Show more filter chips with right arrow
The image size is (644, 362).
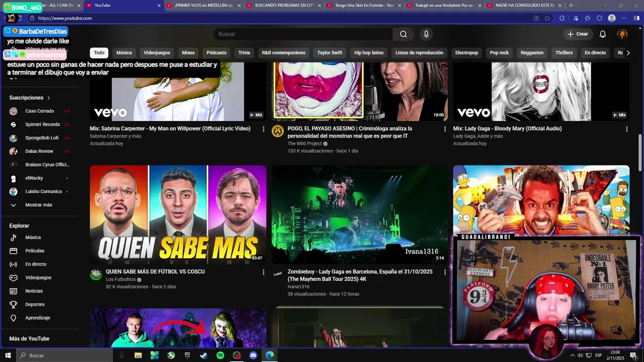click(x=628, y=53)
